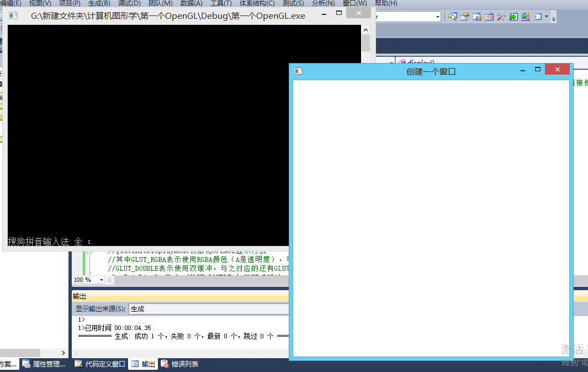Click the scroll-up arrow in the console window
The image size is (588, 372).
click(x=365, y=29)
